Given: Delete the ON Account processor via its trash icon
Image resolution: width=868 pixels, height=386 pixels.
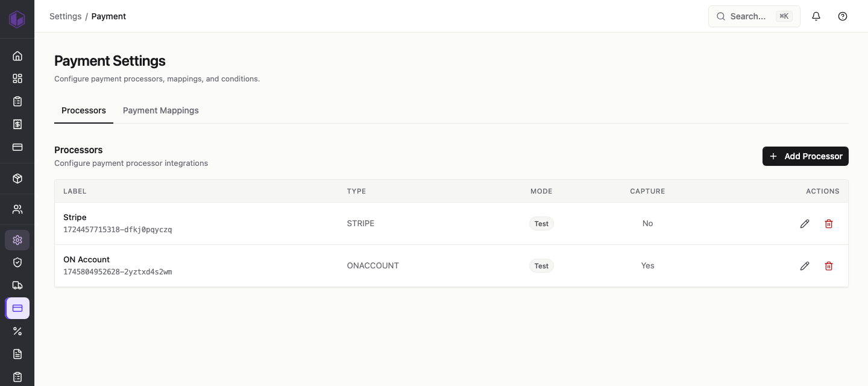Looking at the screenshot, I should (x=829, y=266).
